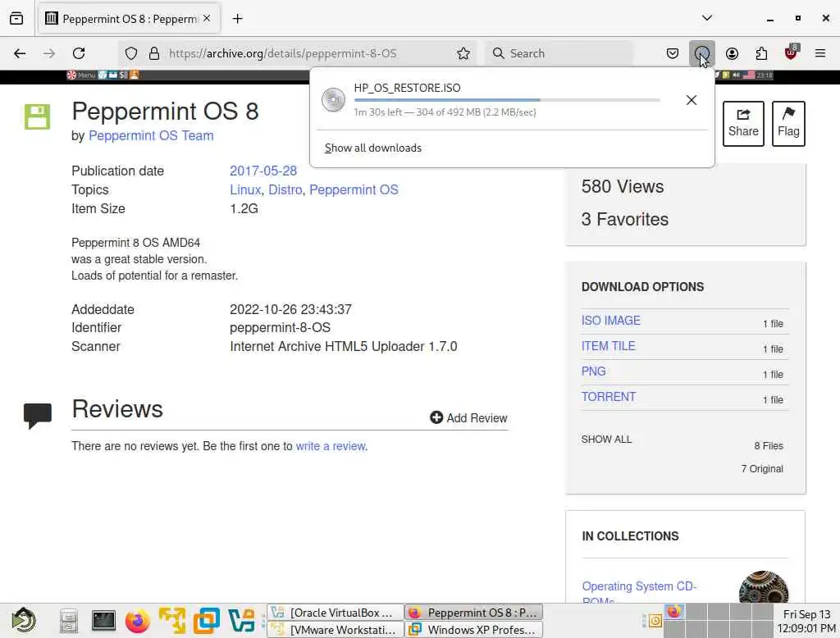Show all downloads

(373, 148)
